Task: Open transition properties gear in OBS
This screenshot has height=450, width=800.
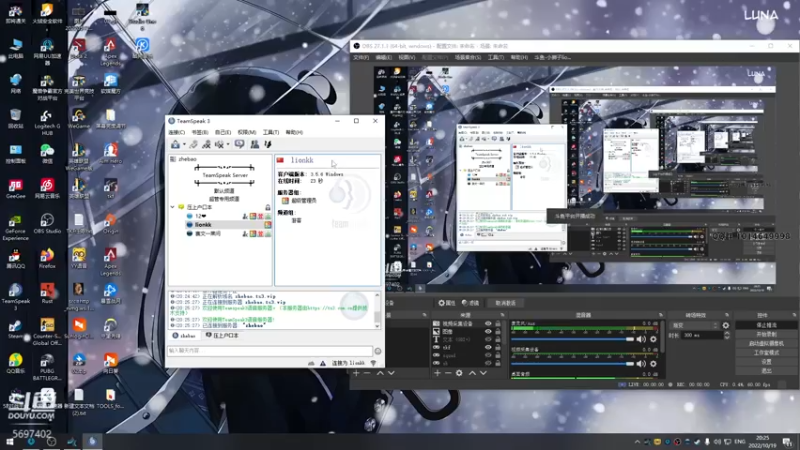Action: pyautogui.click(x=726, y=325)
